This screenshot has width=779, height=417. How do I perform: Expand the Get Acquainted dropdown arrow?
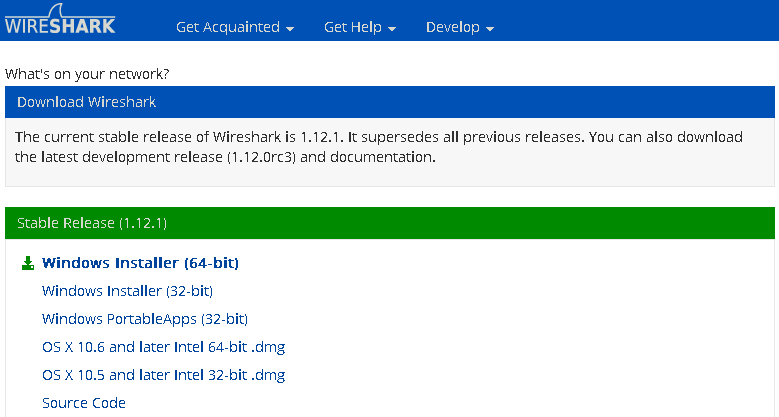(290, 29)
